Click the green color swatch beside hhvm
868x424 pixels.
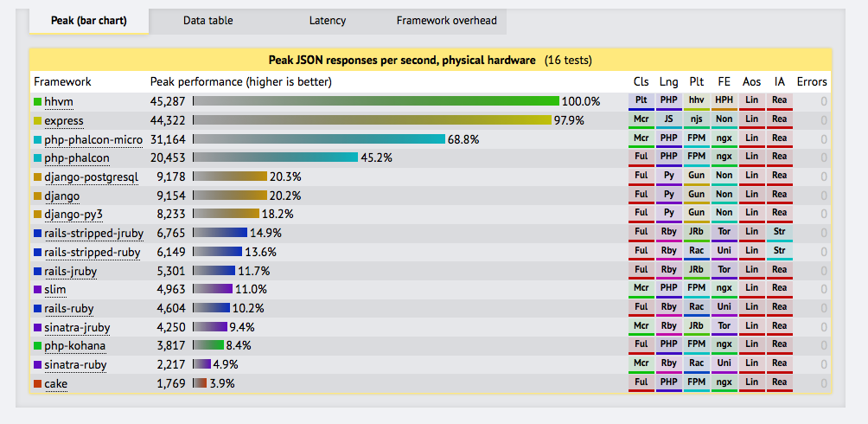[x=38, y=102]
